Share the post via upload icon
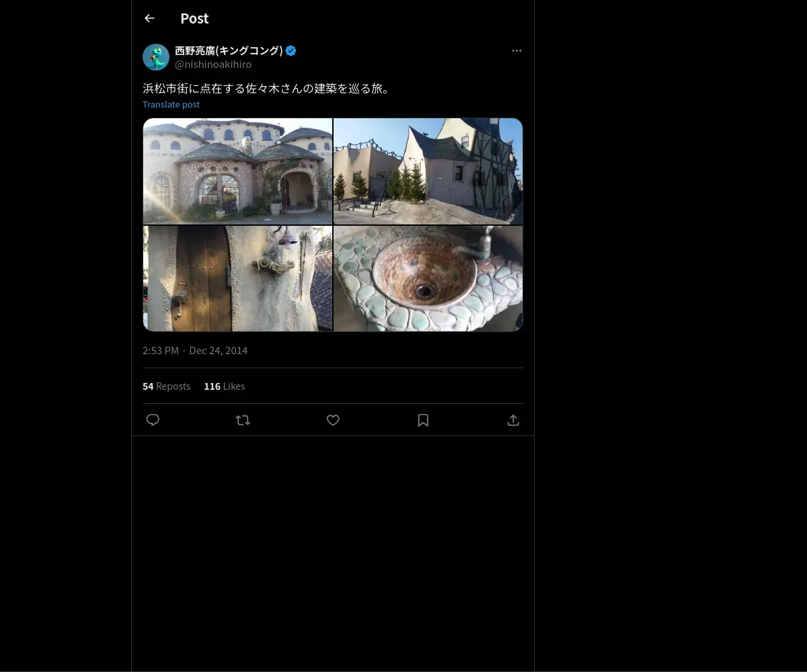 [x=513, y=420]
